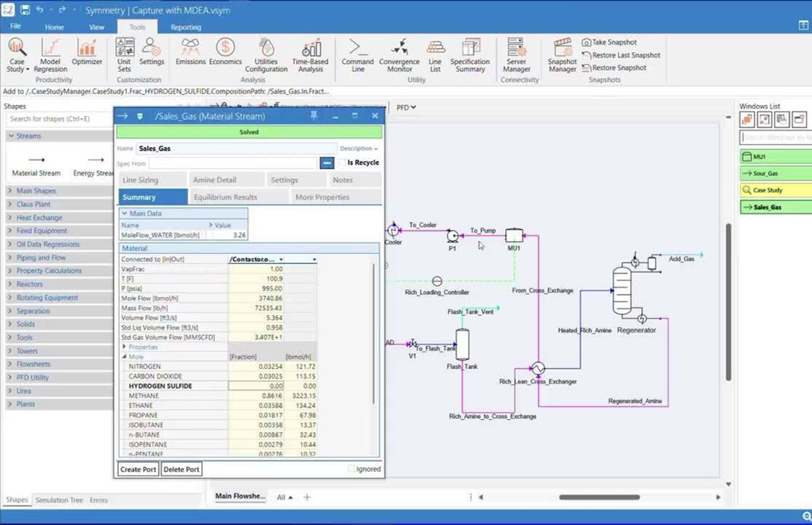This screenshot has height=525, width=812.
Task: Click the Redo arrow in title bar
Action: point(62,10)
